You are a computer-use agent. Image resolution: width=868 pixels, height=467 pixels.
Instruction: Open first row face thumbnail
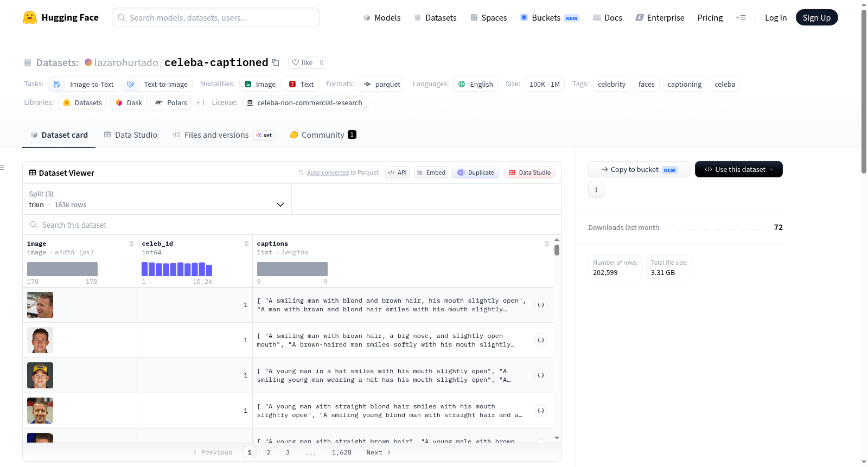click(40, 305)
